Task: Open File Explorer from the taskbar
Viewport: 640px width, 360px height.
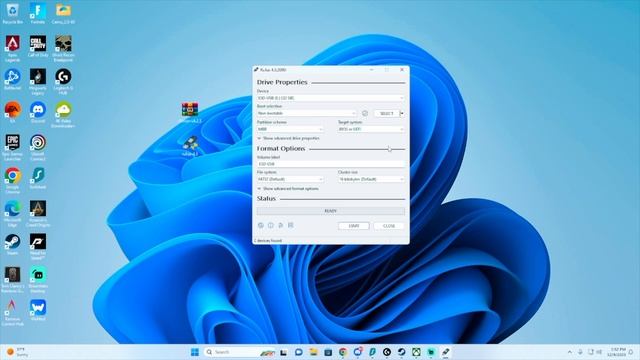Action: click(313, 352)
